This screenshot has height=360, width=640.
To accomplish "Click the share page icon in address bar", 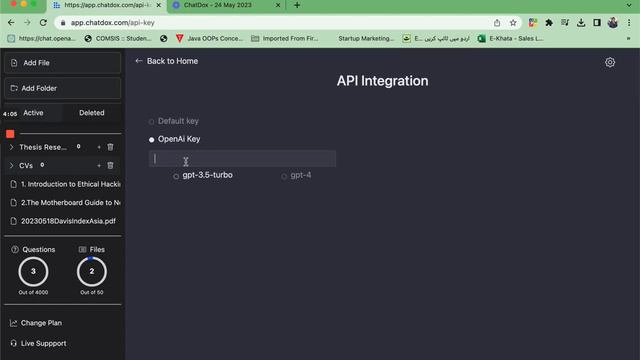I will [497, 23].
